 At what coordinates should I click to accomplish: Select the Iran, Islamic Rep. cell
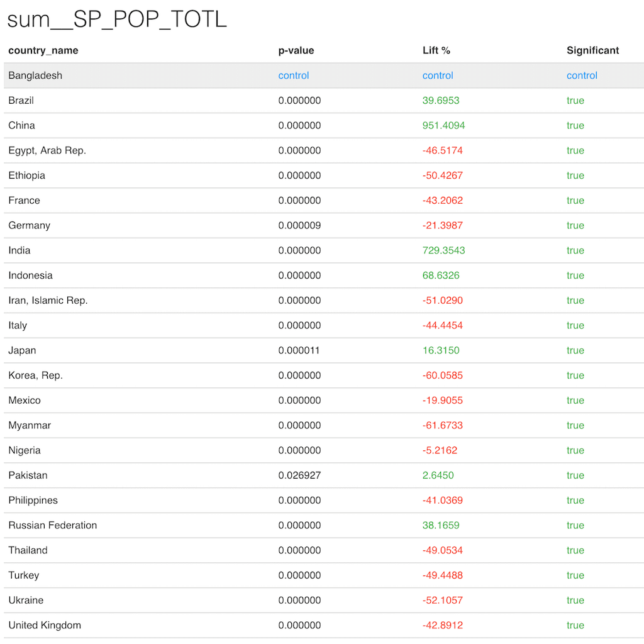point(48,300)
